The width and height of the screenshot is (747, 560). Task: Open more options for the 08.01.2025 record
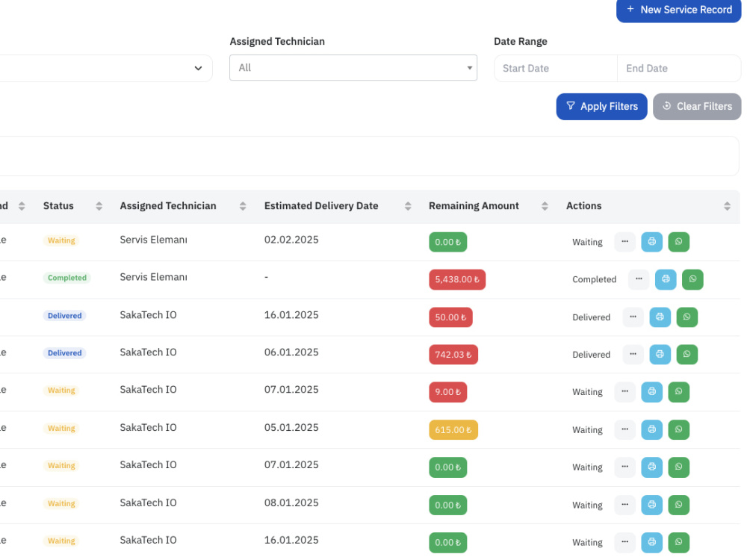tap(624, 505)
